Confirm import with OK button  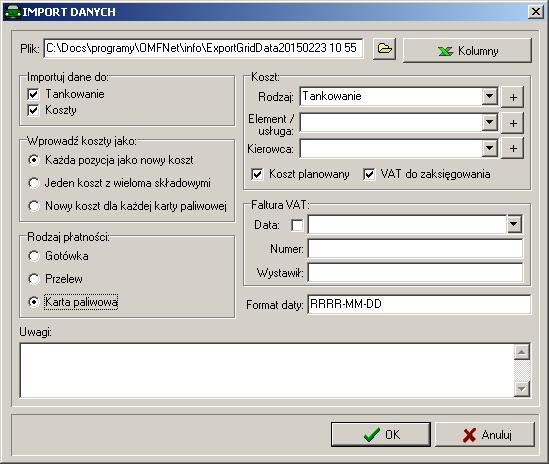pyautogui.click(x=381, y=435)
